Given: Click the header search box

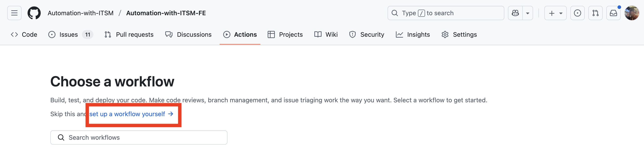Looking at the screenshot, I should [x=446, y=13].
